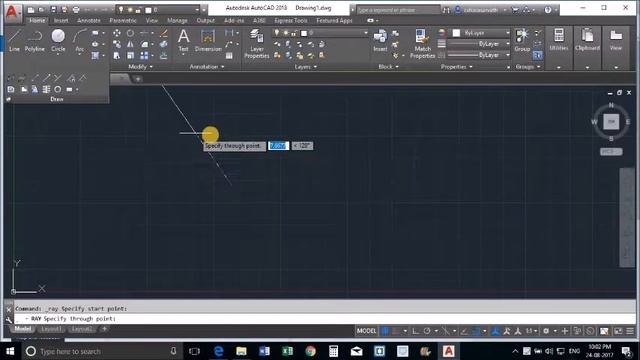Click the search keyword input field
Viewport: 640px width, 360px height.
click(x=398, y=10)
